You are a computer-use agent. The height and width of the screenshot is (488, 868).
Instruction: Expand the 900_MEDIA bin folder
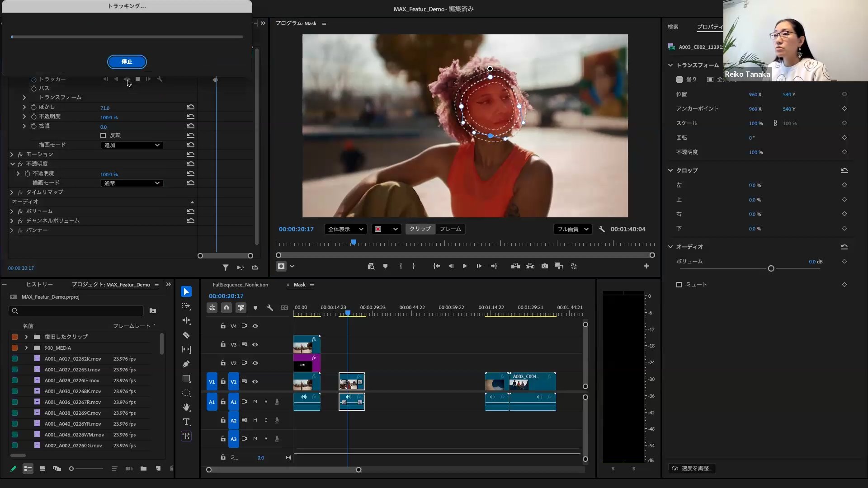[x=26, y=348]
